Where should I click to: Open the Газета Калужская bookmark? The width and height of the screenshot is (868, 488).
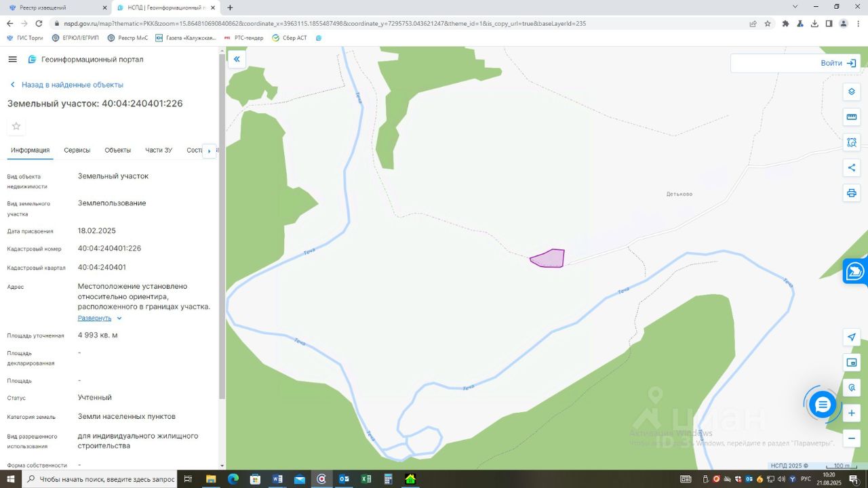click(185, 38)
